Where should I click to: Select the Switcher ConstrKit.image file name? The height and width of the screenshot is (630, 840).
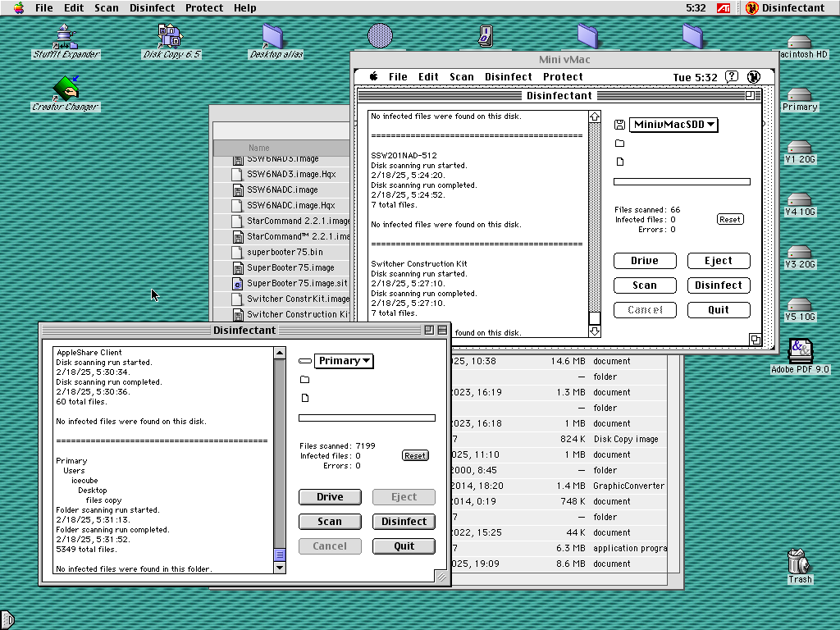(298, 299)
